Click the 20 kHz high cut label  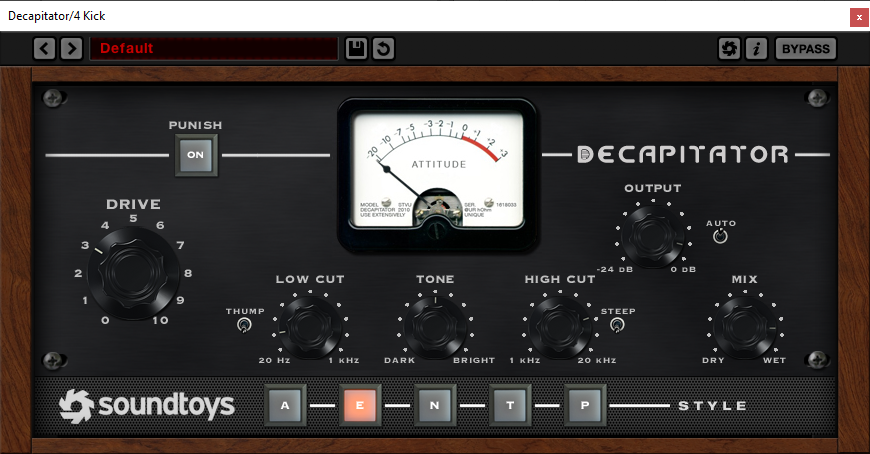pyautogui.click(x=597, y=360)
